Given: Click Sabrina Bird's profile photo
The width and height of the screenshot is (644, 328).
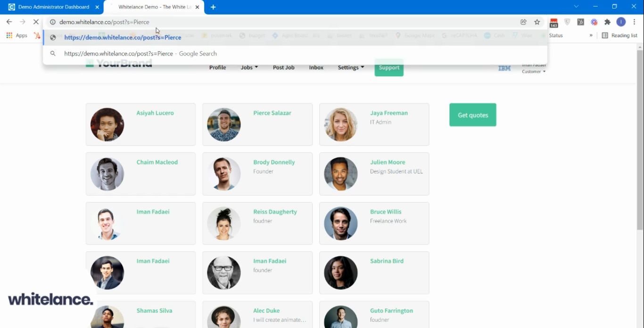Looking at the screenshot, I should (x=341, y=273).
